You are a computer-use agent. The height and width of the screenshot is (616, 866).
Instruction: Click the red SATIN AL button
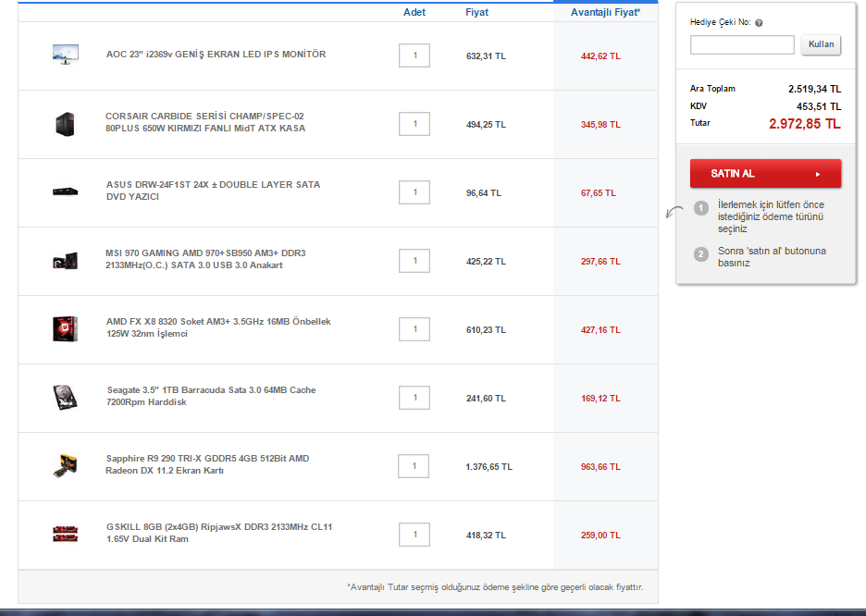(765, 174)
